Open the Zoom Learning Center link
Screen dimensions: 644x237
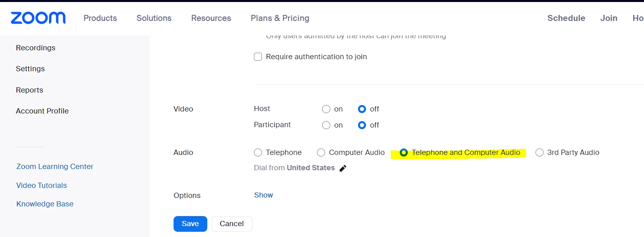pos(55,167)
